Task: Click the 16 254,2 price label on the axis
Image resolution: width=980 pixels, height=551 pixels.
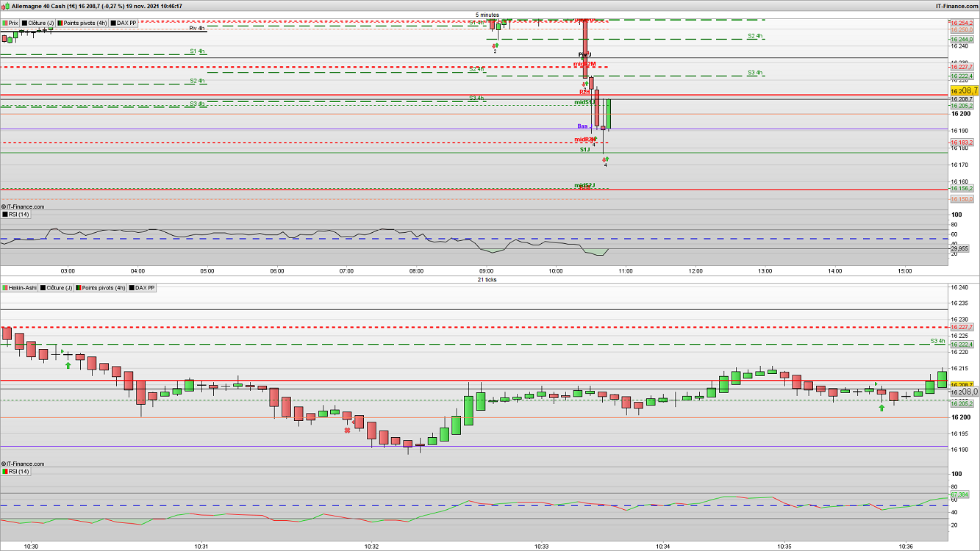Action: (x=962, y=23)
